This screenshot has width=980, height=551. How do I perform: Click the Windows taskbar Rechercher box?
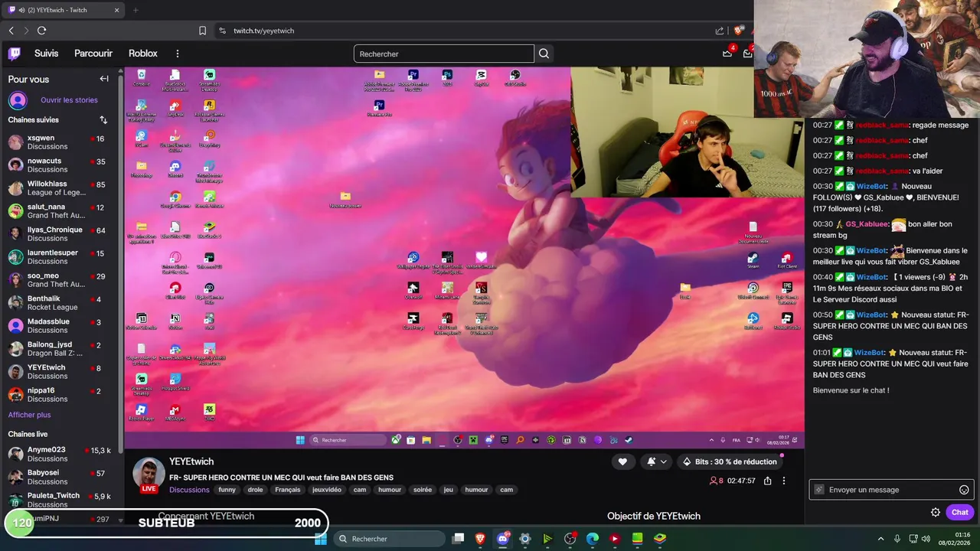click(388, 539)
